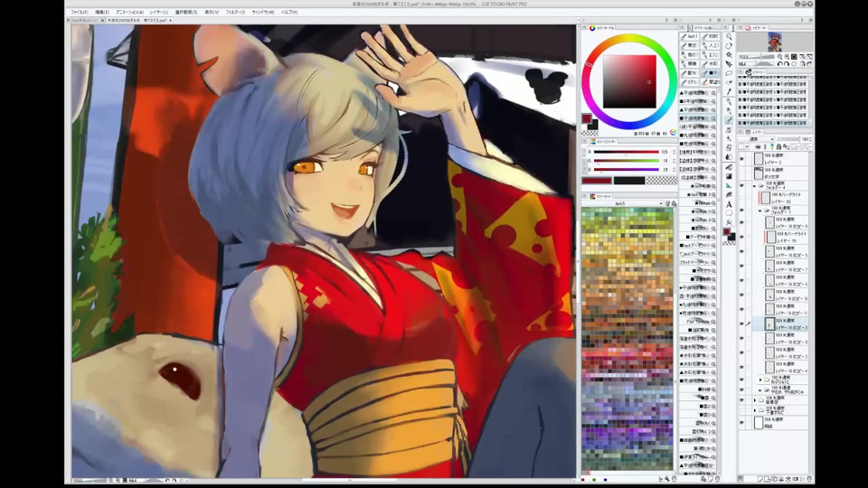Select the last highlighted History entry
Image resolution: width=868 pixels, height=488 pixels.
[x=773, y=123]
